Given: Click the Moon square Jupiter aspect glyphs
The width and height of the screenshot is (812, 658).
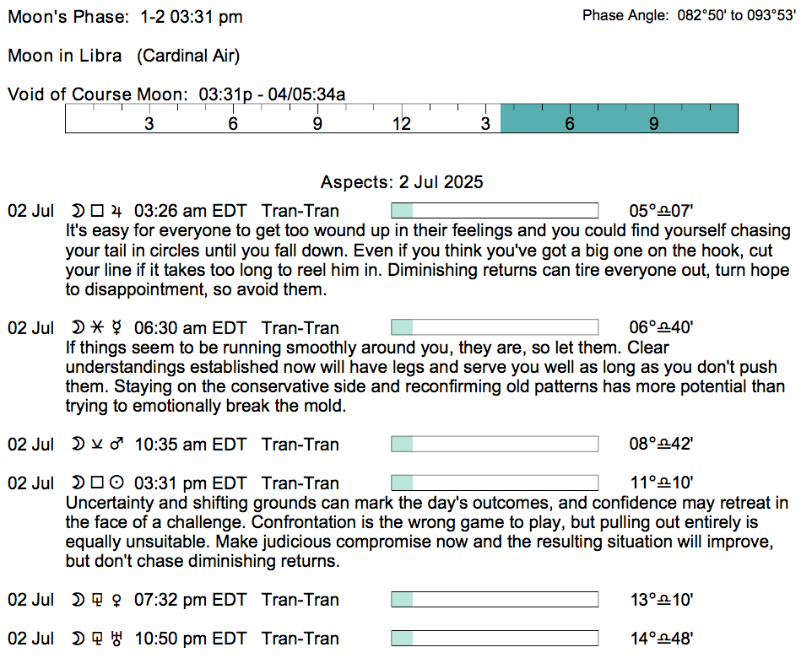Looking at the screenshot, I should click(x=96, y=211).
